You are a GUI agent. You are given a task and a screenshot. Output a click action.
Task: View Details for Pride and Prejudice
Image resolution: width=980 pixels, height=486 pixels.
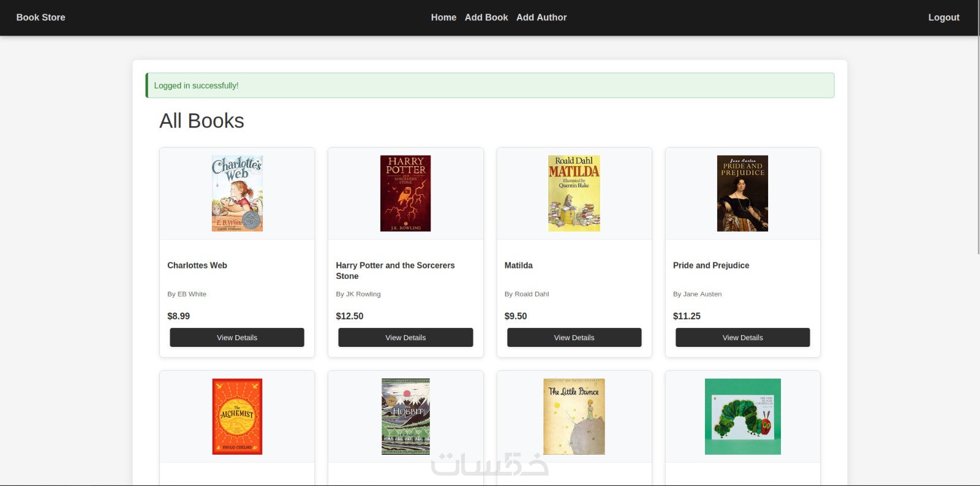[742, 338]
